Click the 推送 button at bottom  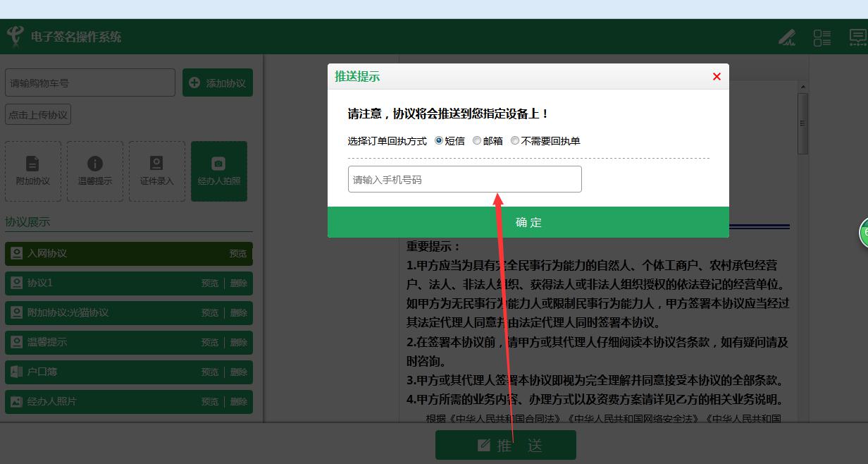(505, 445)
